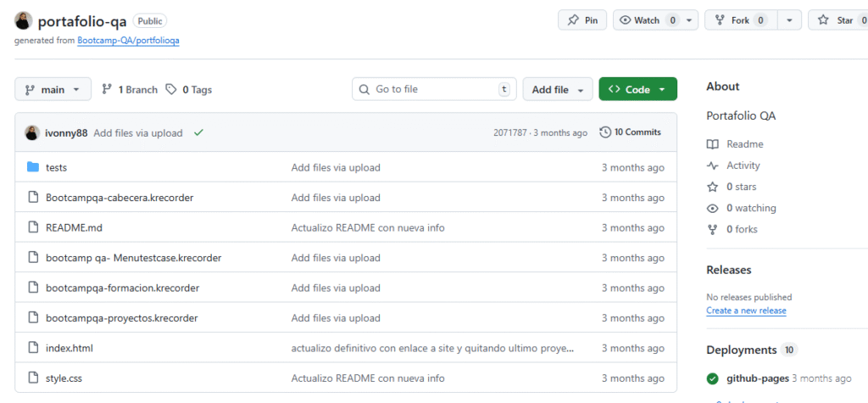This screenshot has height=403, width=868.
Task: Fork the repository using the Fork button
Action: pos(741,20)
